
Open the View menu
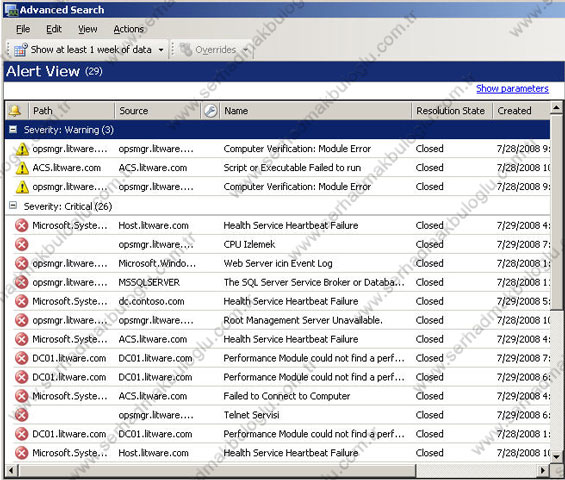pos(88,29)
